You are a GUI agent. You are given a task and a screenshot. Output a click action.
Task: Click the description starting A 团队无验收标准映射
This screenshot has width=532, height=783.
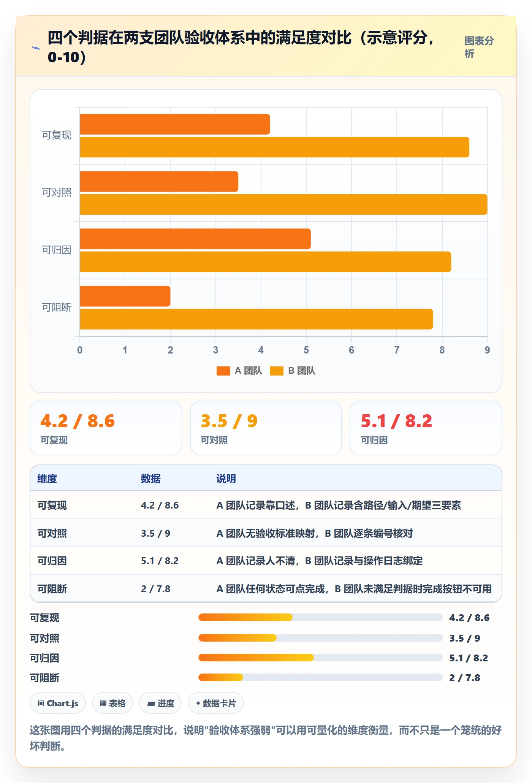tap(315, 533)
